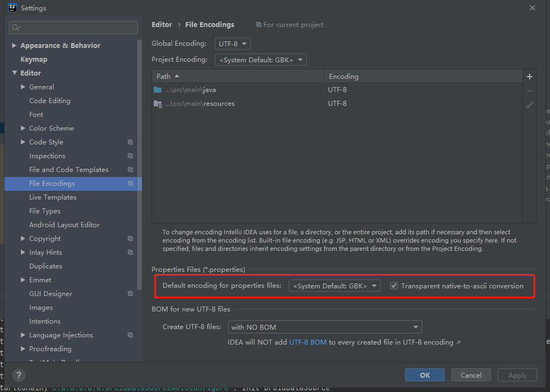This screenshot has width=550, height=392.
Task: Expand the Color Scheme node arrow
Action: point(23,128)
